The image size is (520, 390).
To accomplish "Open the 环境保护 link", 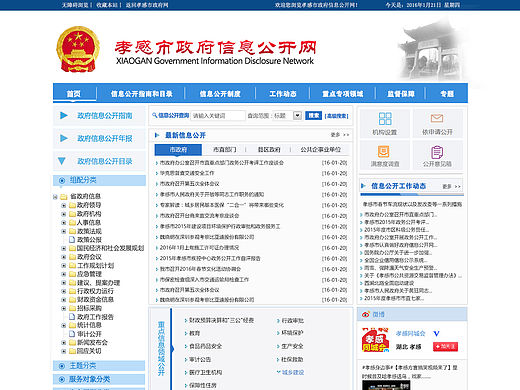I will [292, 333].
